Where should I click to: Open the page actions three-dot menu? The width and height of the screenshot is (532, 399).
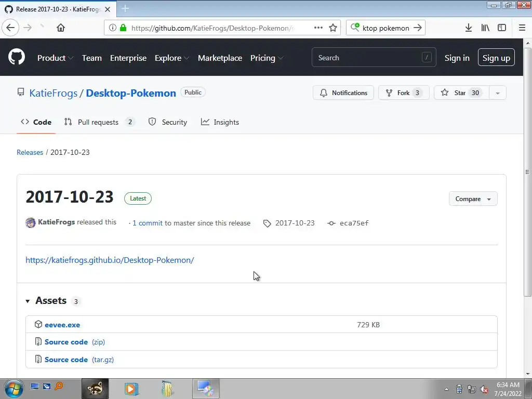tap(318, 28)
